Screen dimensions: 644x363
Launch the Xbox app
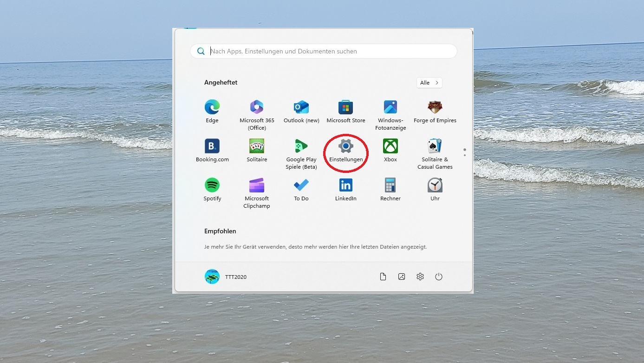(x=390, y=151)
